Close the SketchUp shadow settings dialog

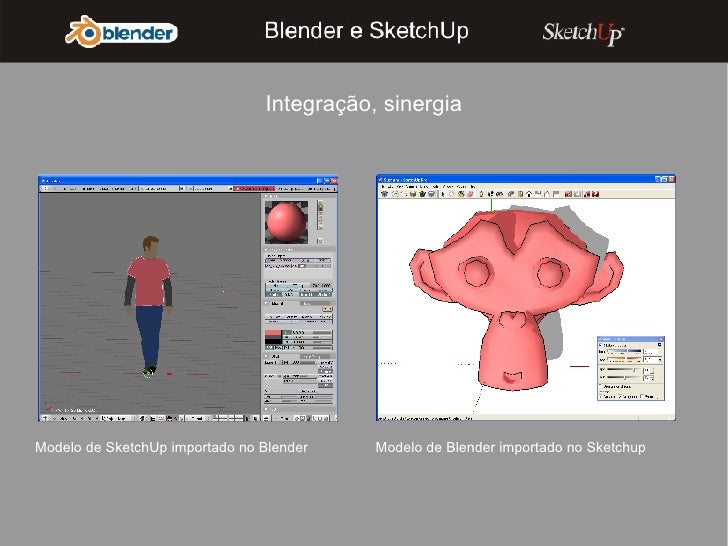coord(661,339)
